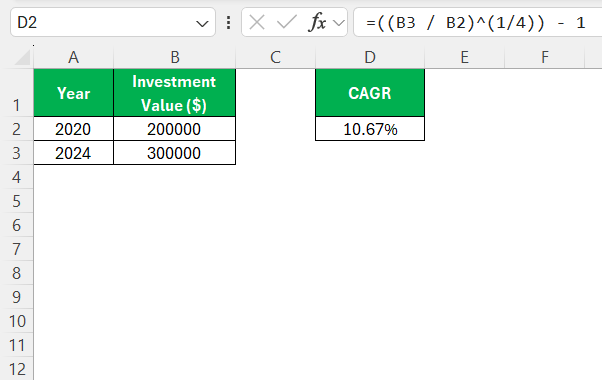Select row 3 header
Screen dimensions: 602x380
click(x=17, y=153)
